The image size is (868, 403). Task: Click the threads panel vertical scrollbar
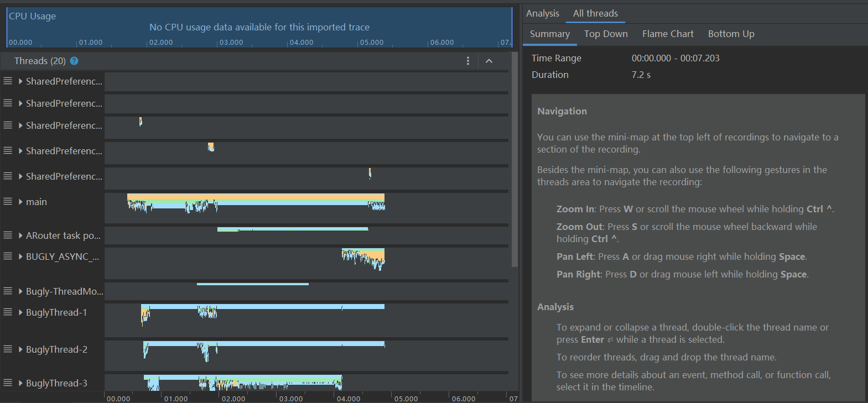point(515,159)
